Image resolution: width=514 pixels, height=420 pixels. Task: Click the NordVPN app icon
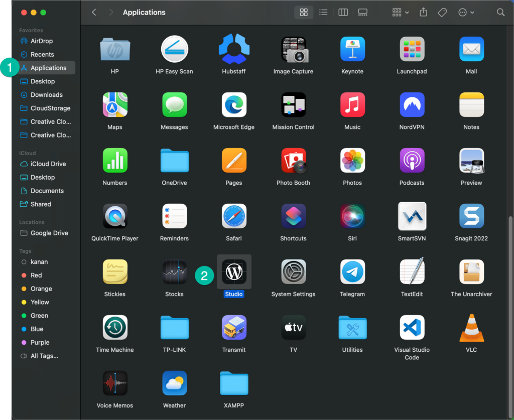pos(412,104)
